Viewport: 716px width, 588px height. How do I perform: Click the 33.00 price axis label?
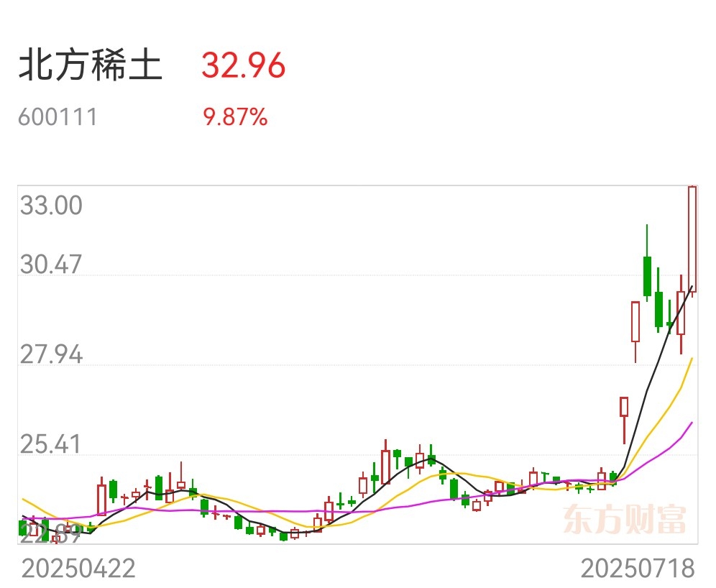(x=51, y=205)
